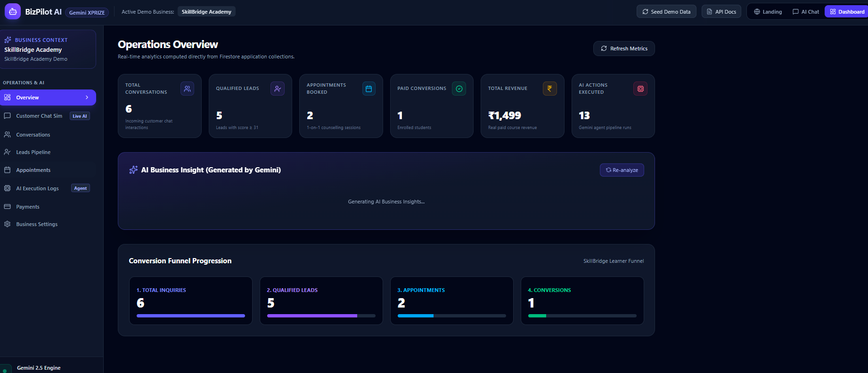Select the Dashboard tab

coord(847,12)
